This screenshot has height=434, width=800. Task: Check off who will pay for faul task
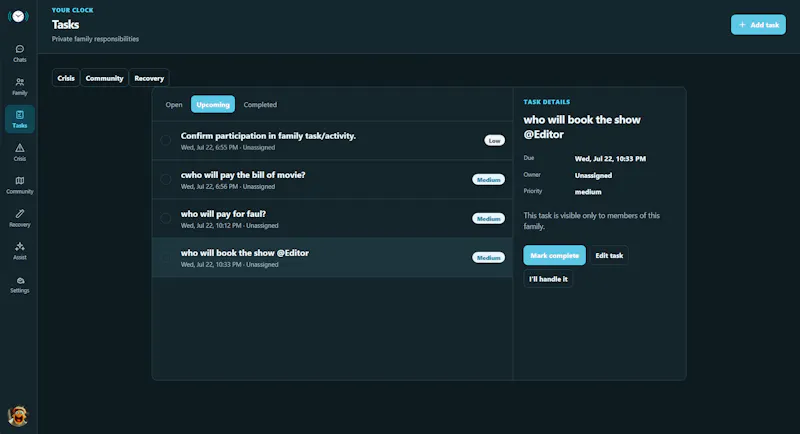165,218
